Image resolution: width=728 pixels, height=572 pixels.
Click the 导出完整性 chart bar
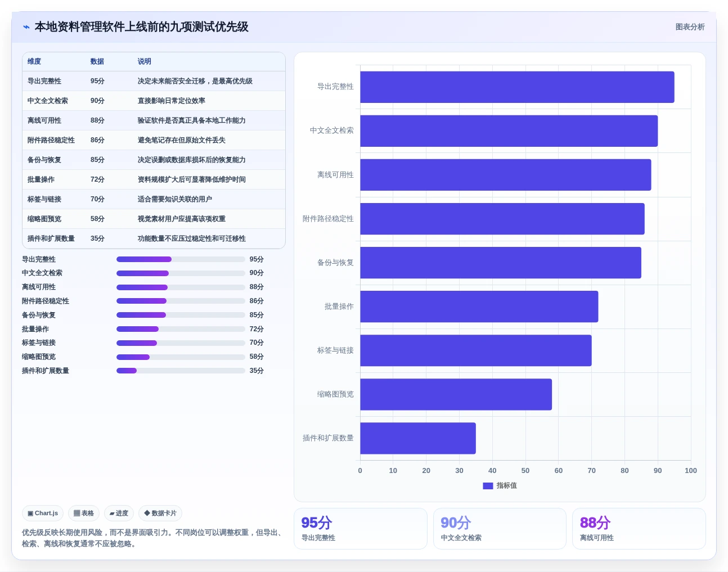[x=517, y=87]
